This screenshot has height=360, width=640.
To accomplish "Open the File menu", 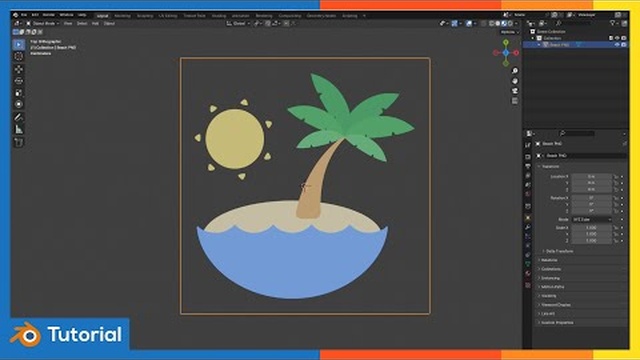I will (24, 15).
